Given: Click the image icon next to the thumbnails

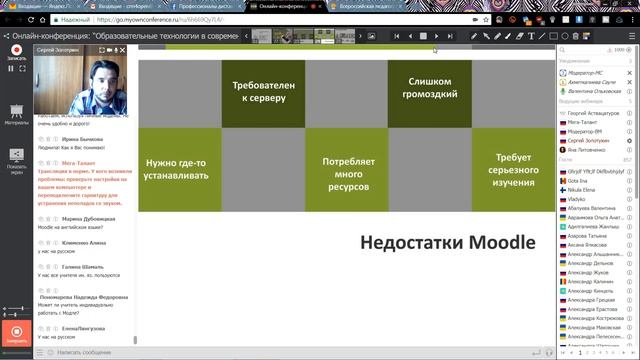Looking at the screenshot, I should [371, 36].
